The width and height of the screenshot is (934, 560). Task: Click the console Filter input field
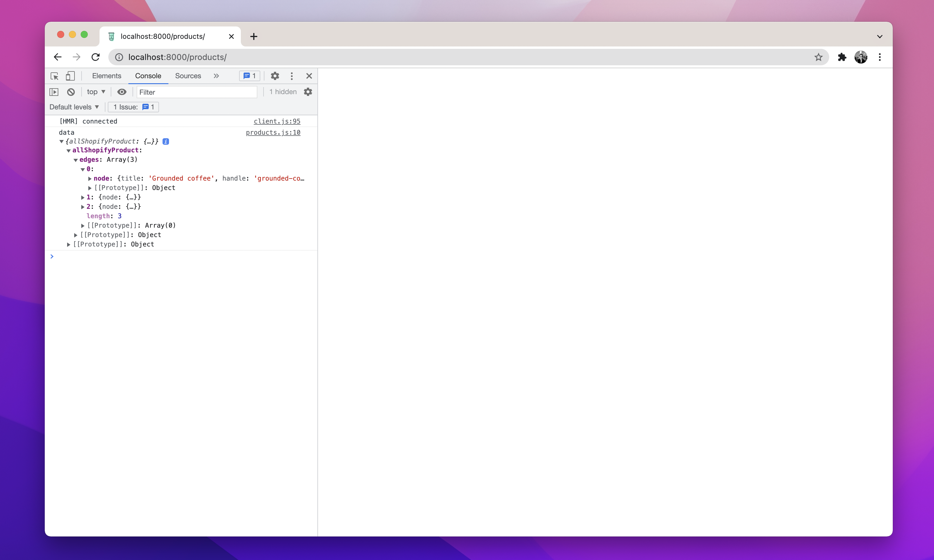tap(196, 92)
